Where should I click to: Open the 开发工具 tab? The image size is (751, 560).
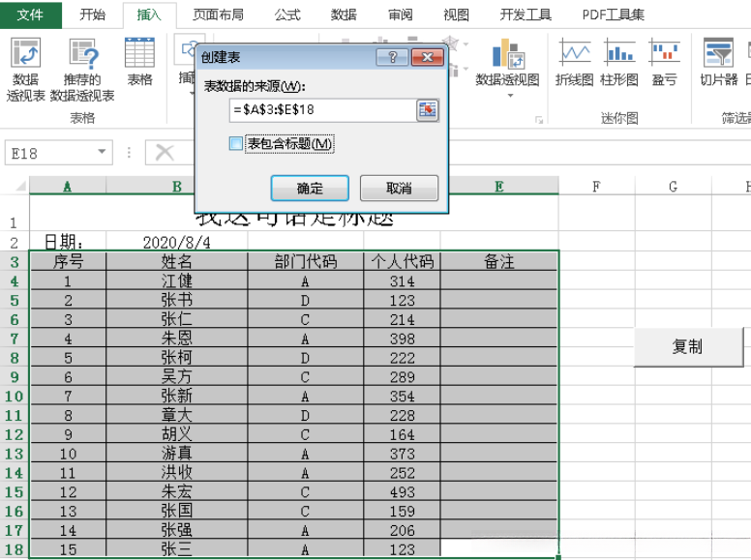pyautogui.click(x=526, y=15)
